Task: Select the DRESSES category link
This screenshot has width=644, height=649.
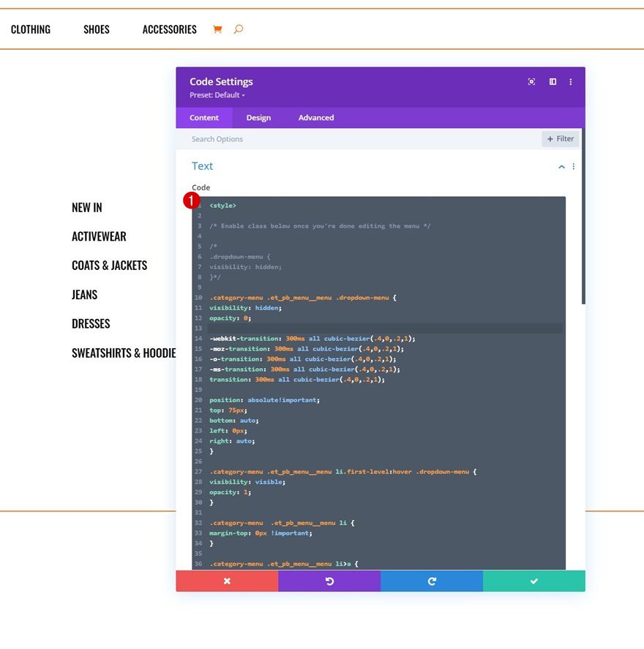Action: pos(91,323)
